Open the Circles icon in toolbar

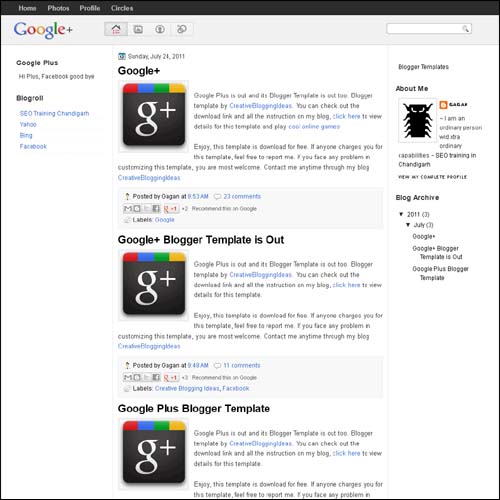[182, 29]
